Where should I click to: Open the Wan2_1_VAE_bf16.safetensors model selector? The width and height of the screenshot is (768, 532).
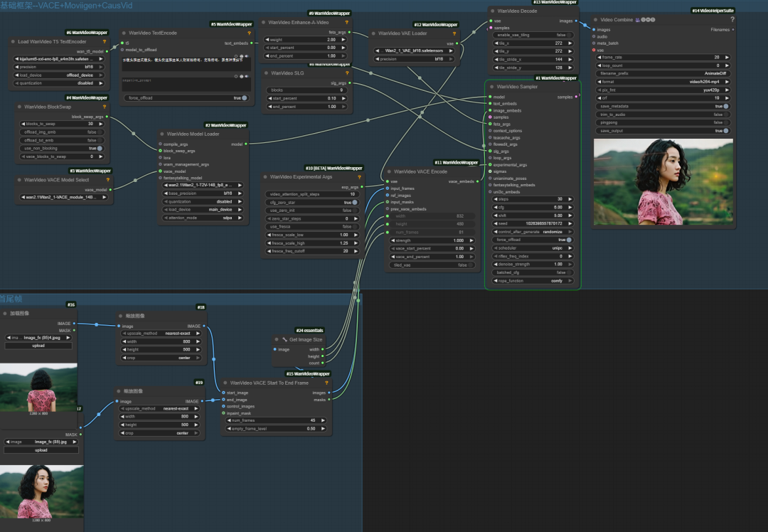coord(414,51)
